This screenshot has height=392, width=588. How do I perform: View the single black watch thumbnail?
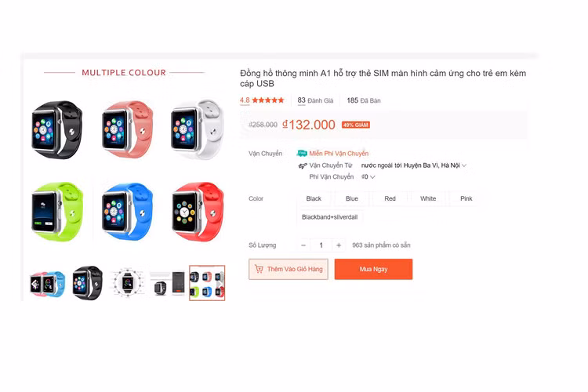(87, 284)
